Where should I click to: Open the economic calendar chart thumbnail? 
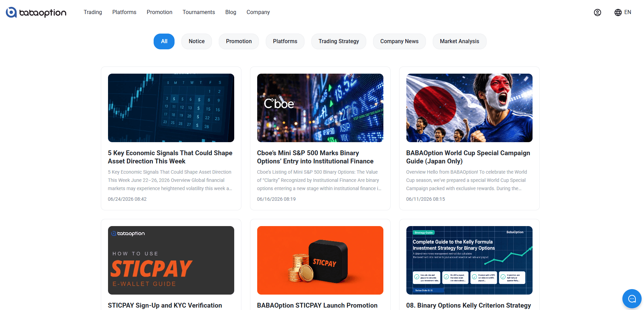tap(171, 108)
